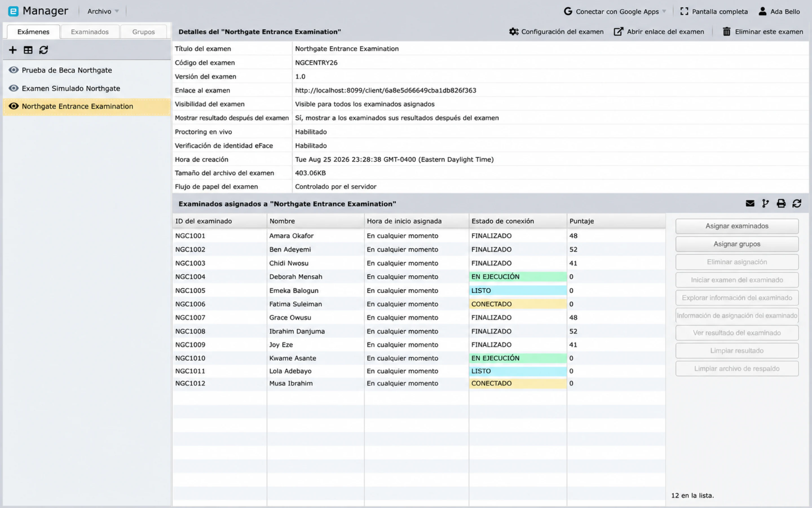Sort by Puntaje column header

point(616,221)
